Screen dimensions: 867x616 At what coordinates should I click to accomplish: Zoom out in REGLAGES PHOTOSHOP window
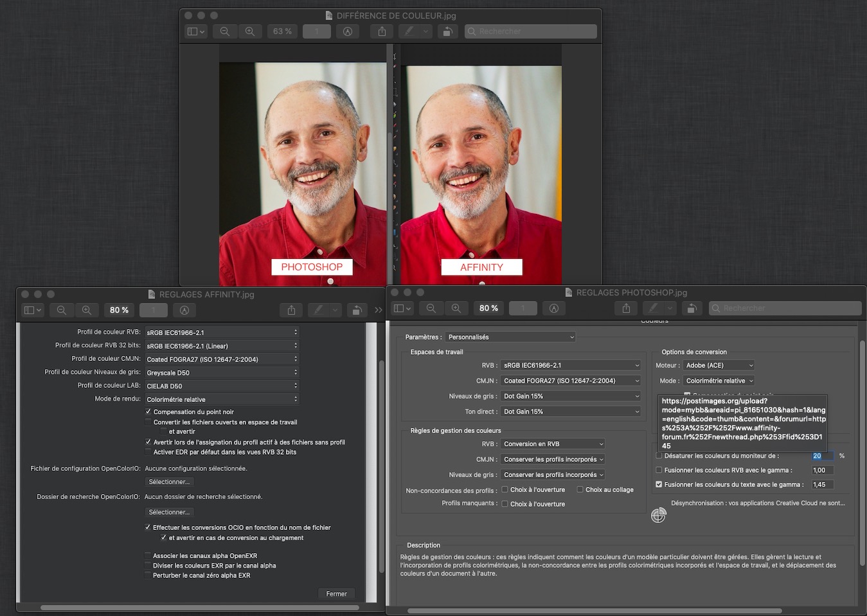[431, 308]
